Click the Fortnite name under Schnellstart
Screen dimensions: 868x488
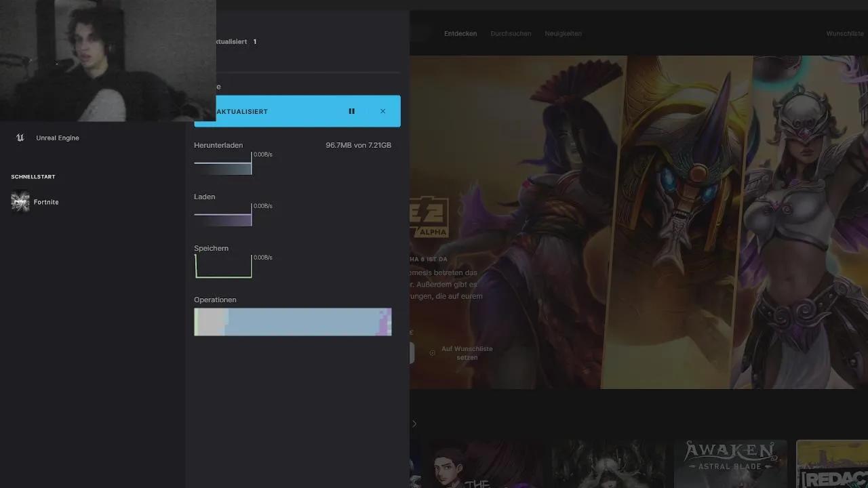pyautogui.click(x=46, y=202)
